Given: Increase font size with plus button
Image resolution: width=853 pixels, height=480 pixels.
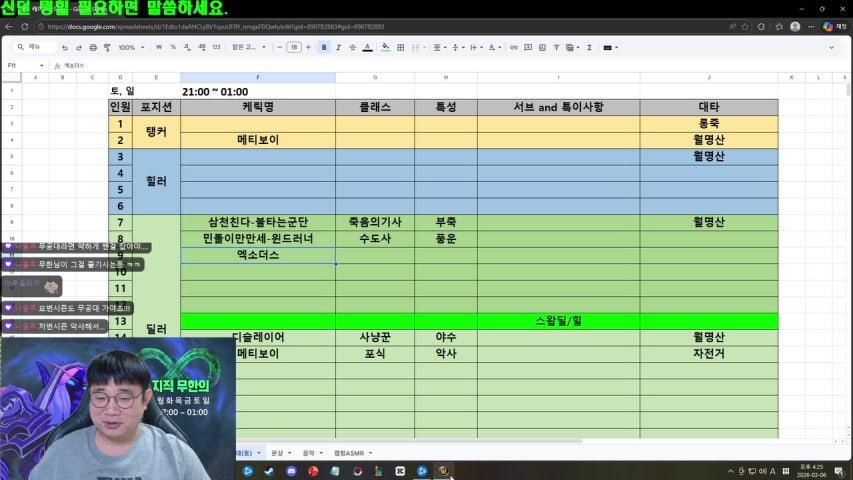Looking at the screenshot, I should point(308,47).
